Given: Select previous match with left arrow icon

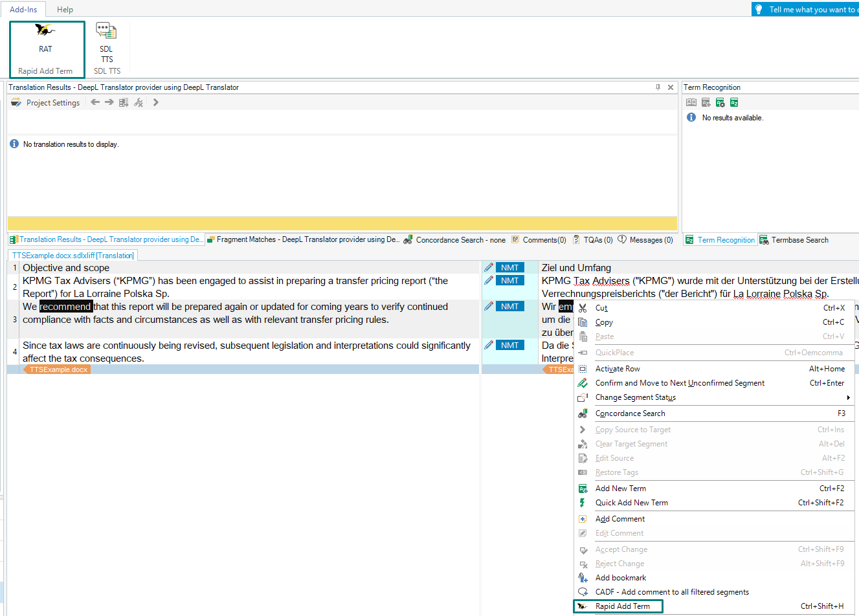Looking at the screenshot, I should [95, 102].
